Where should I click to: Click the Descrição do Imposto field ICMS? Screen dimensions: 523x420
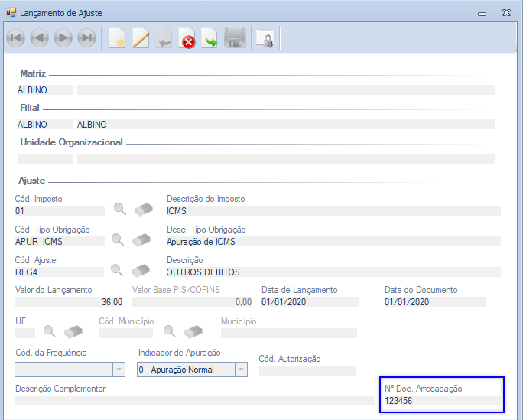point(333,211)
